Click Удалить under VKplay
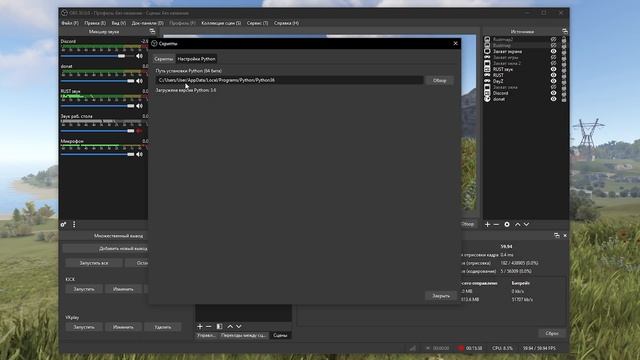Screen dimensions: 640x360 point(162,327)
